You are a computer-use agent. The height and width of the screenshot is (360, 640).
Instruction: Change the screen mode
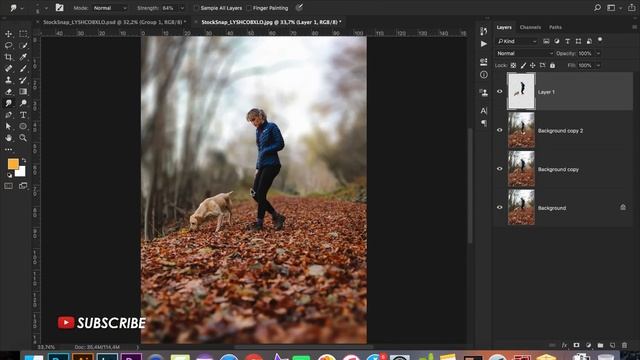click(x=23, y=186)
